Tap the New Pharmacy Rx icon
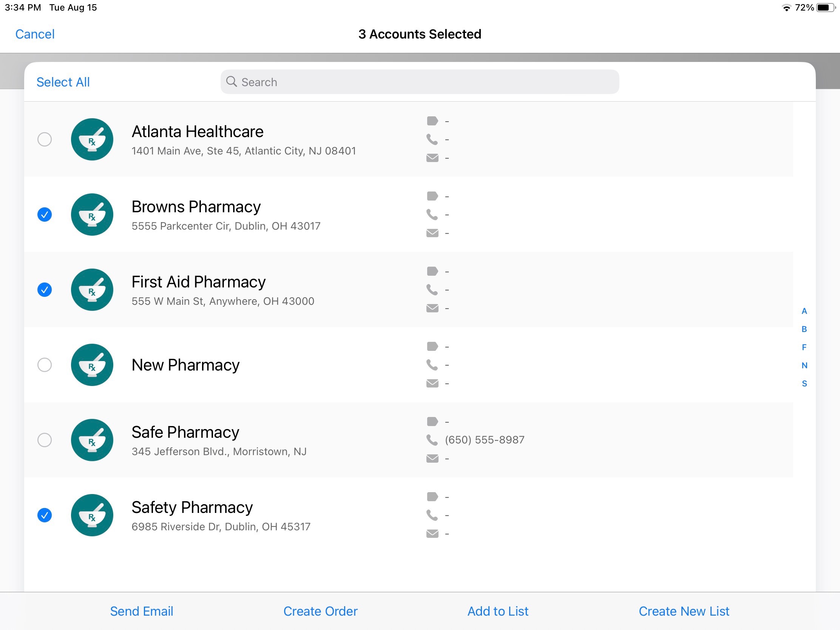Screen dimensions: 840x630 [92, 365]
